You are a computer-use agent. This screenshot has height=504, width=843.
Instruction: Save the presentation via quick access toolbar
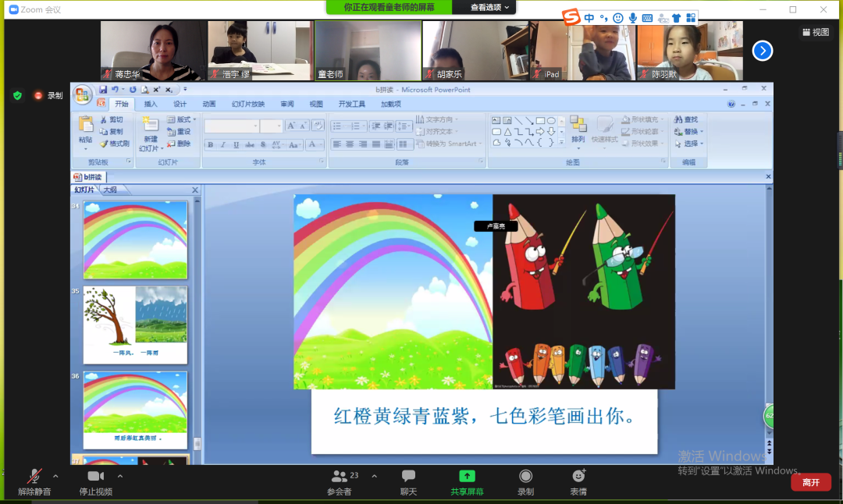103,90
